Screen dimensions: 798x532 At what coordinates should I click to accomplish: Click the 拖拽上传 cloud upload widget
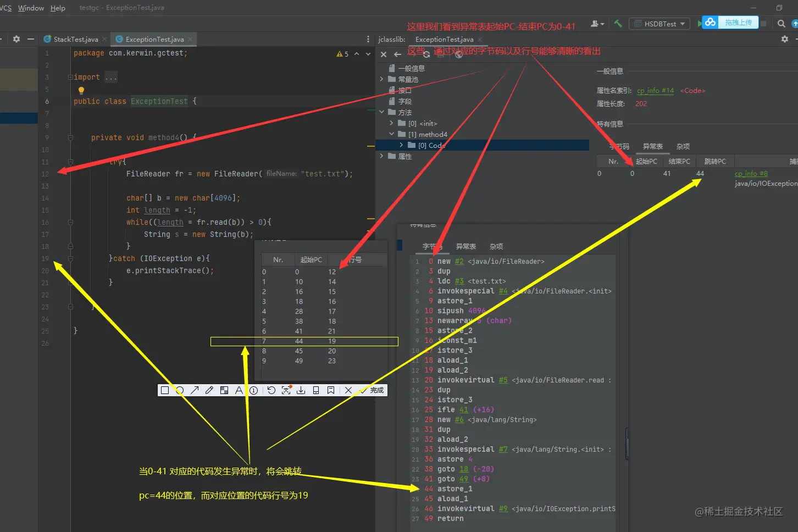[x=730, y=23]
